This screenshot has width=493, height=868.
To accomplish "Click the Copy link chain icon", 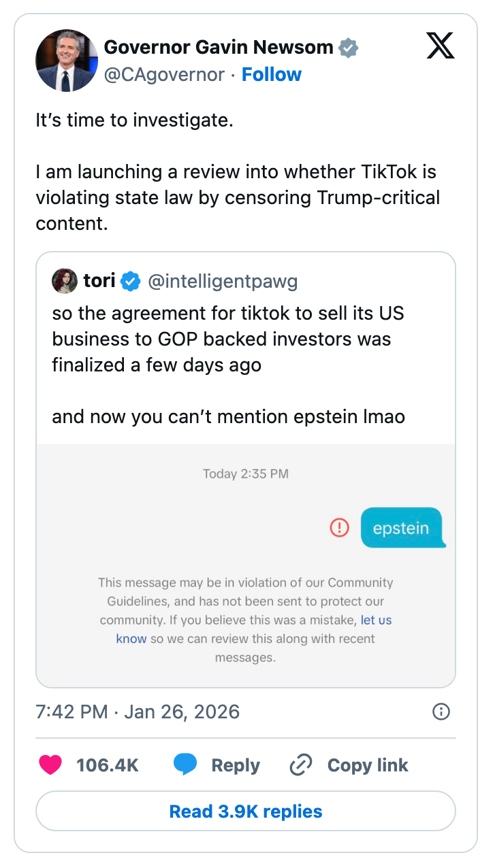I will pyautogui.click(x=300, y=765).
